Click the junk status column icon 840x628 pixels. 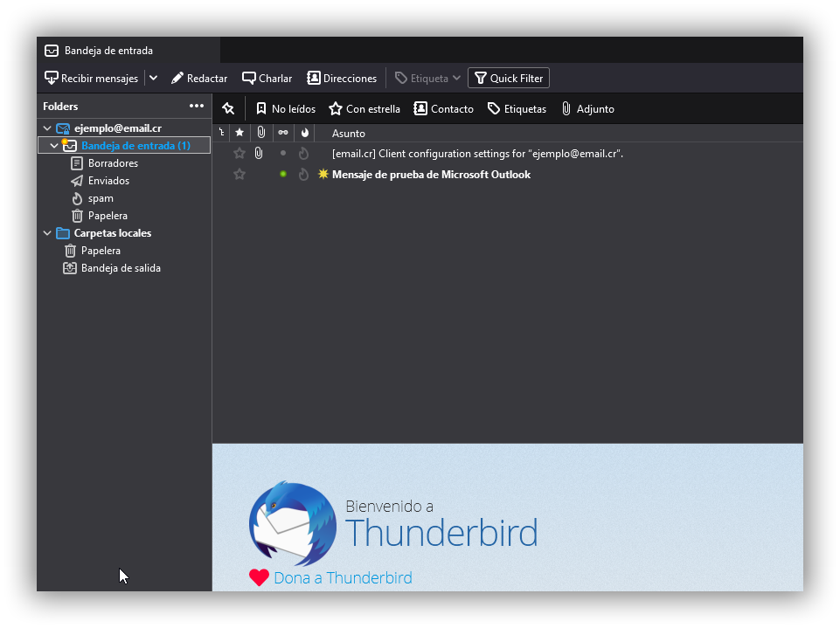pos(304,132)
